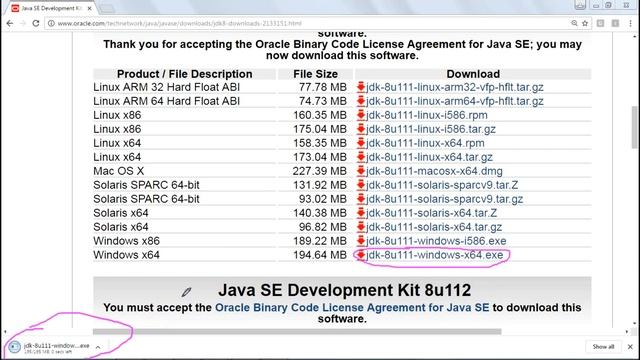Image resolution: width=640 pixels, height=360 pixels.
Task: Click the vertical scrollbar thumb
Action: pyautogui.click(x=634, y=127)
